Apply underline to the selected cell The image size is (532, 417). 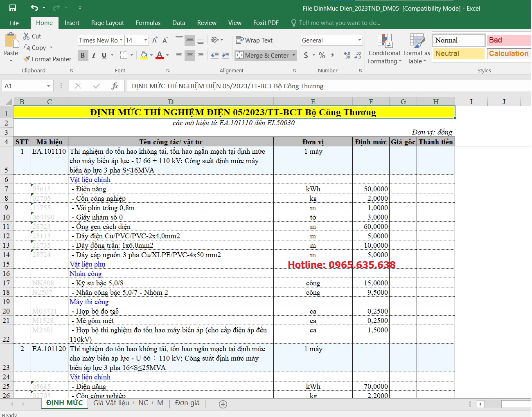(104, 55)
